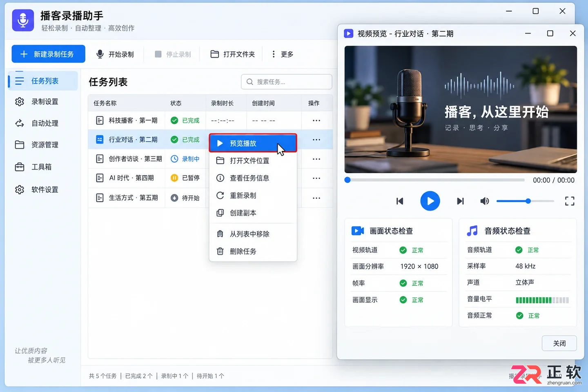Click the 已暂停 pause status icon
The image size is (588, 392).
174,178
